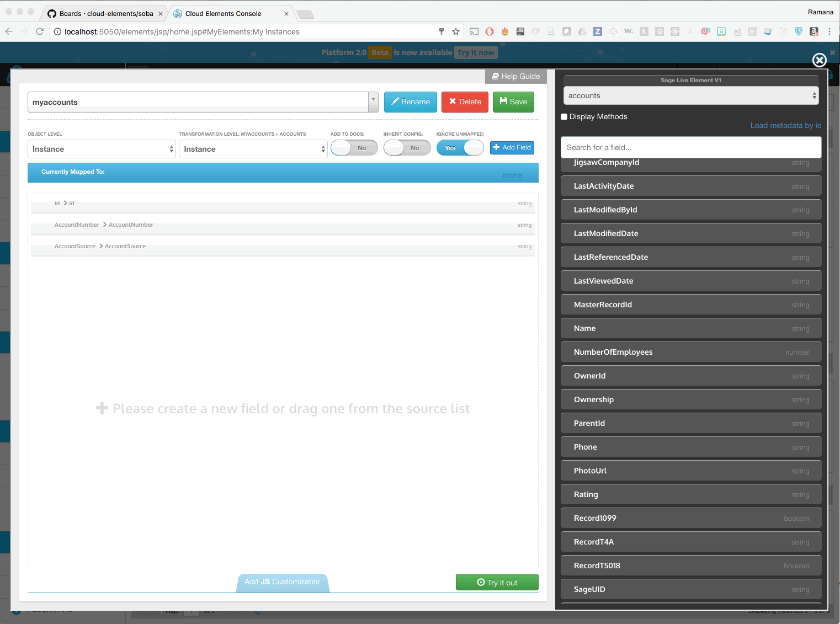Click the browser forward arrow
Screen dimensions: 840x624
[24, 31]
